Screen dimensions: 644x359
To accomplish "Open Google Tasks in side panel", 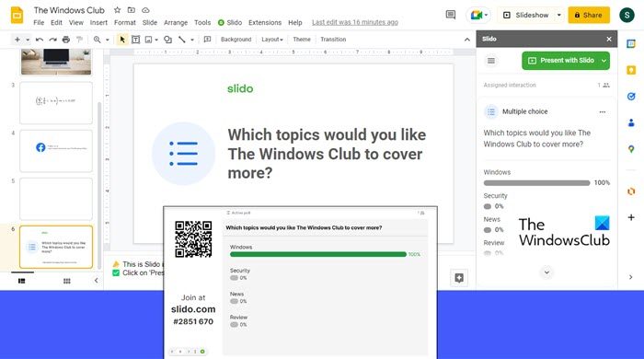I will (x=631, y=97).
